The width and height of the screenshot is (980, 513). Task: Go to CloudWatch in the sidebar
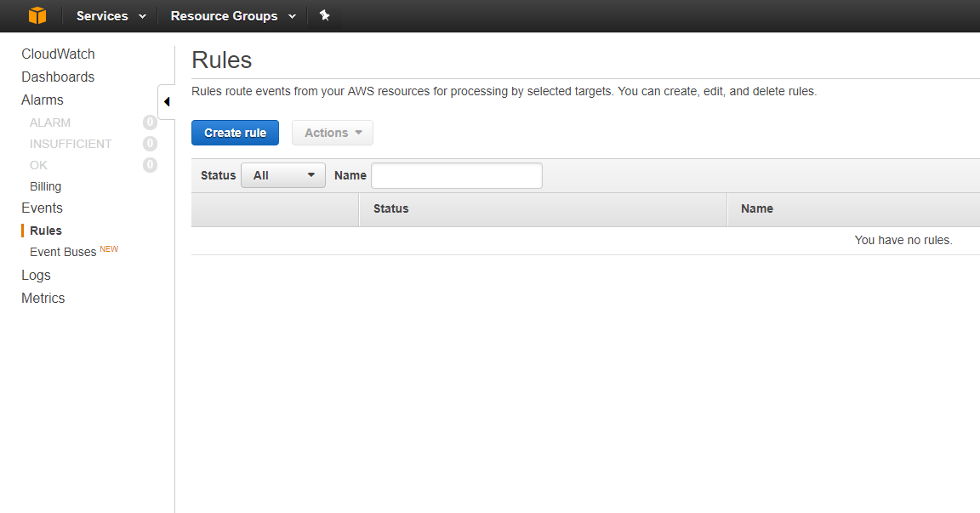(58, 54)
